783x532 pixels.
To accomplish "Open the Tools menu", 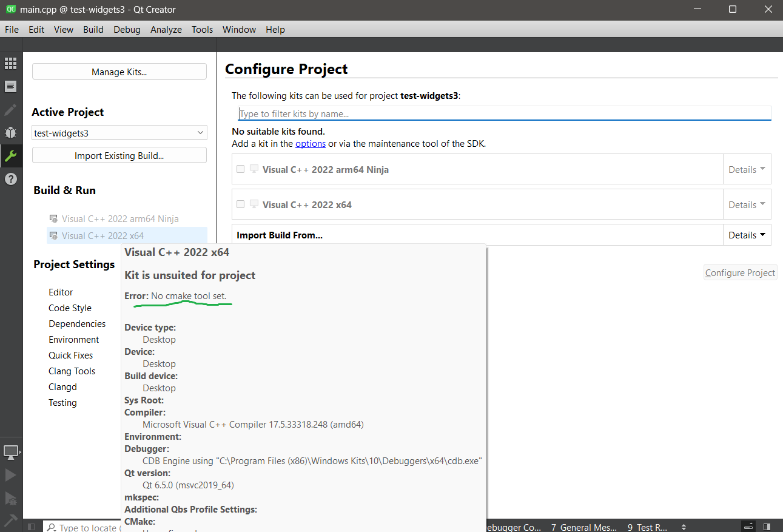I will coord(203,29).
